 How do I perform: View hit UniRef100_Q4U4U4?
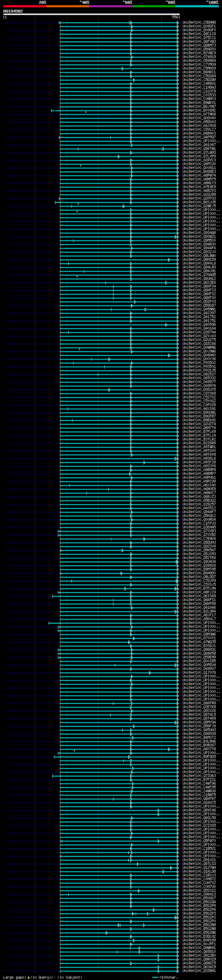coord(199,561)
